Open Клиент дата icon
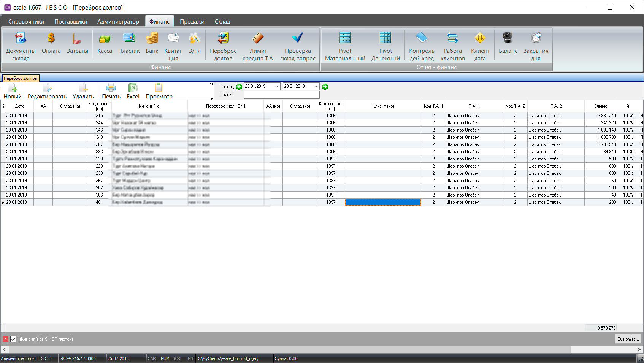 [x=480, y=46]
